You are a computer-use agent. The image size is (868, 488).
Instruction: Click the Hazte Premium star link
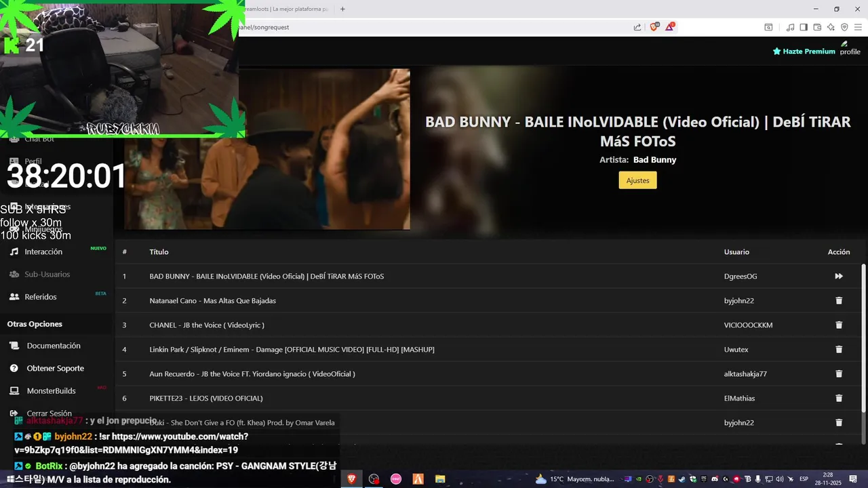[x=804, y=51]
